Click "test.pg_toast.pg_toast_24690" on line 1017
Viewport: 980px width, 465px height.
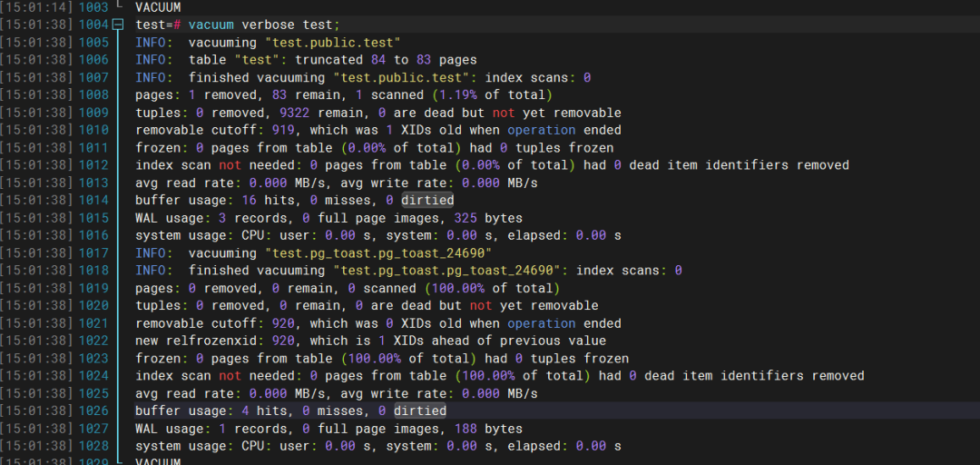[377, 253]
